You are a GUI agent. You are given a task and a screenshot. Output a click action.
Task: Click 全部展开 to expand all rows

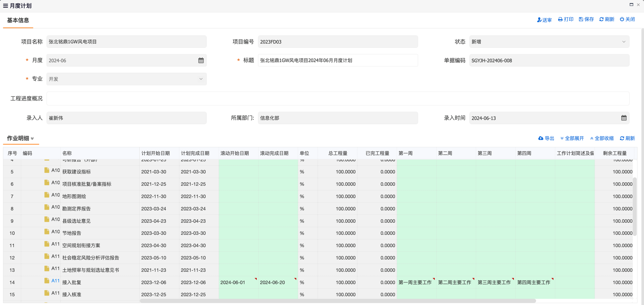[x=572, y=138]
